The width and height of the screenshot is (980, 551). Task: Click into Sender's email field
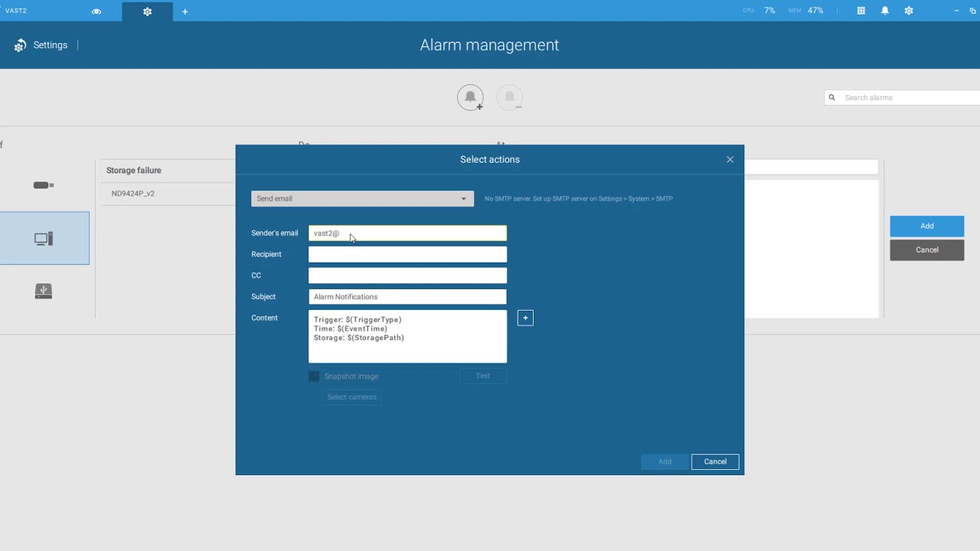407,233
